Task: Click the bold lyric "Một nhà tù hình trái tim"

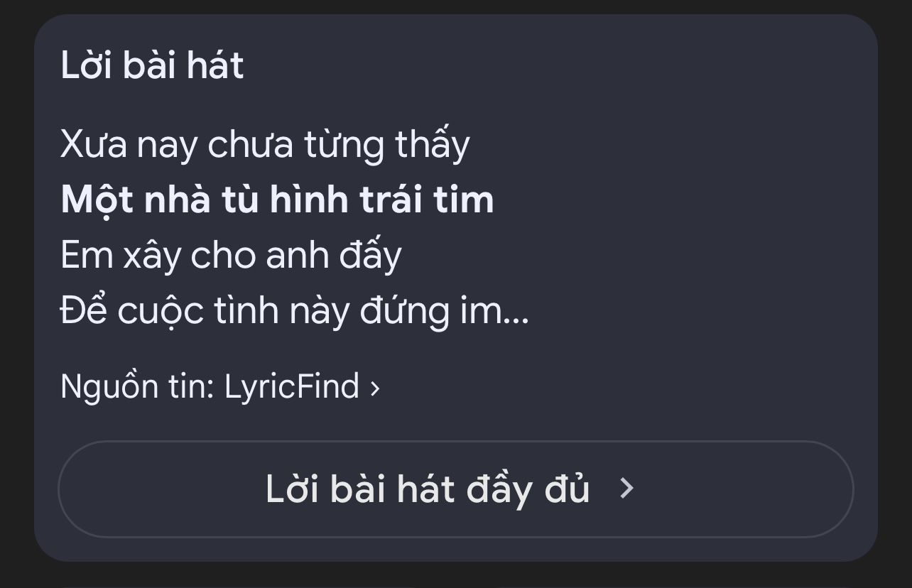Action: 277,200
